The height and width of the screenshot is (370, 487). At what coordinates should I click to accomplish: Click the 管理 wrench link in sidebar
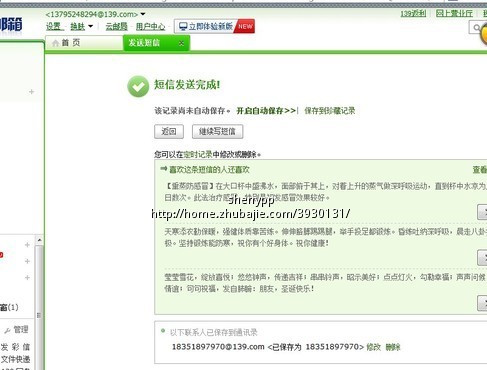pyautogui.click(x=17, y=330)
